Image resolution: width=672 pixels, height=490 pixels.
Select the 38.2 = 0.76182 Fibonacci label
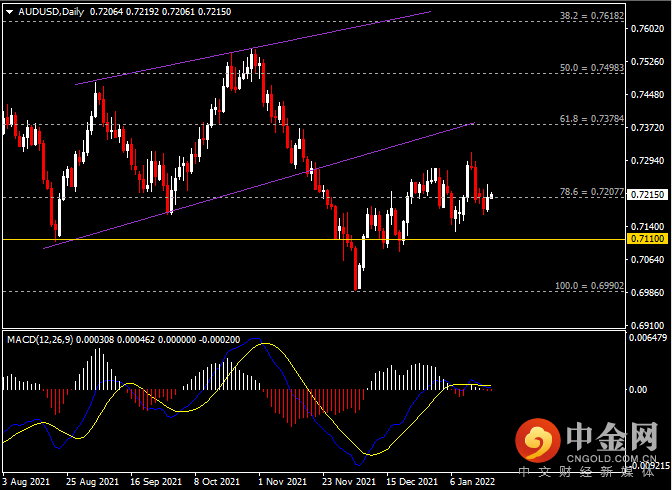(592, 16)
